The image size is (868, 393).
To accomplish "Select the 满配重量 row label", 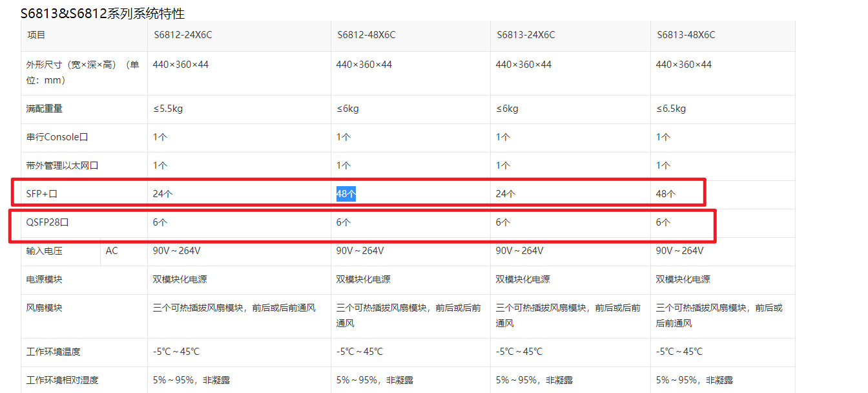I will (x=45, y=109).
